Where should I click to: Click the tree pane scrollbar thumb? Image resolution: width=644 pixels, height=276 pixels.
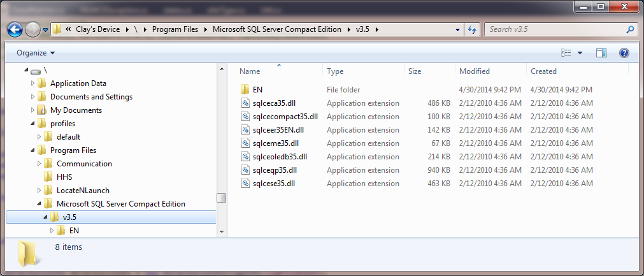coord(222,198)
